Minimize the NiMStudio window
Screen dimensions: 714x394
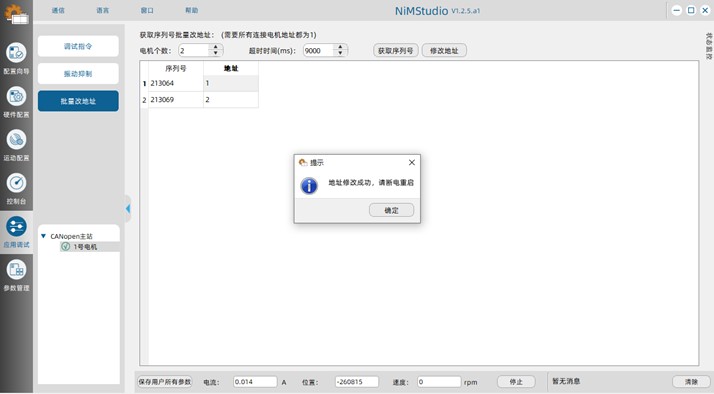coord(677,10)
